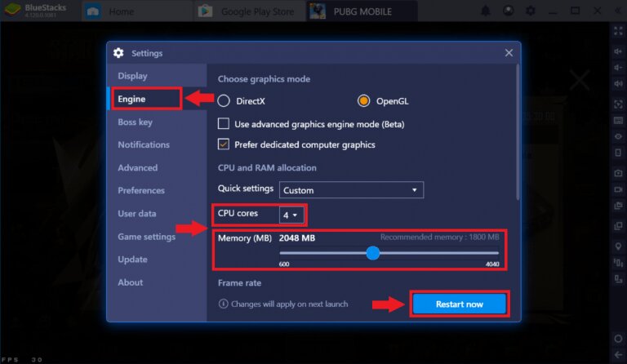Viewport: 627px width, 364px height.
Task: Click Restart now button
Action: [460, 304]
